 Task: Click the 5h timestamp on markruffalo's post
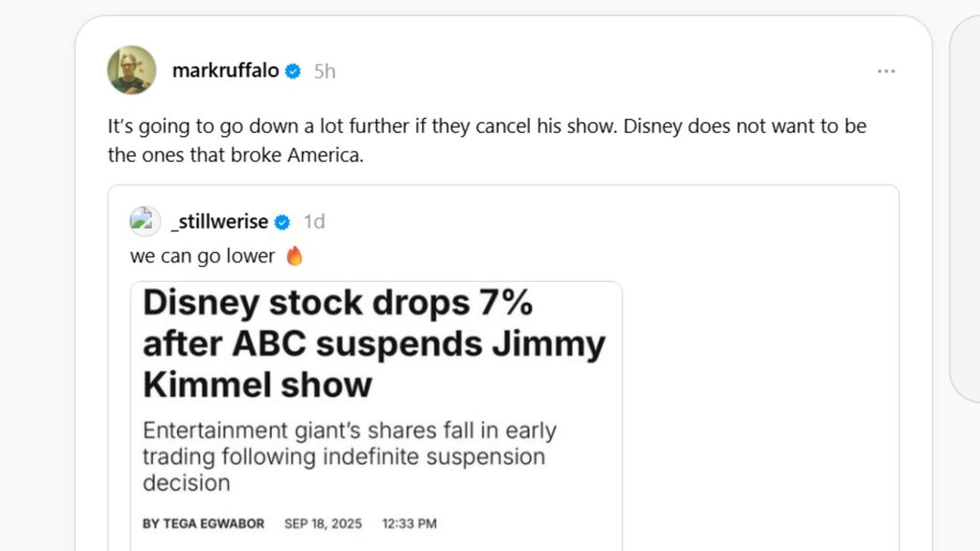326,69
